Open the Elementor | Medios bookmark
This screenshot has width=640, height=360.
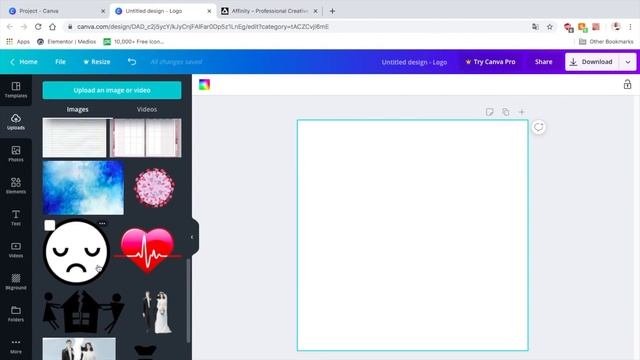pos(66,42)
